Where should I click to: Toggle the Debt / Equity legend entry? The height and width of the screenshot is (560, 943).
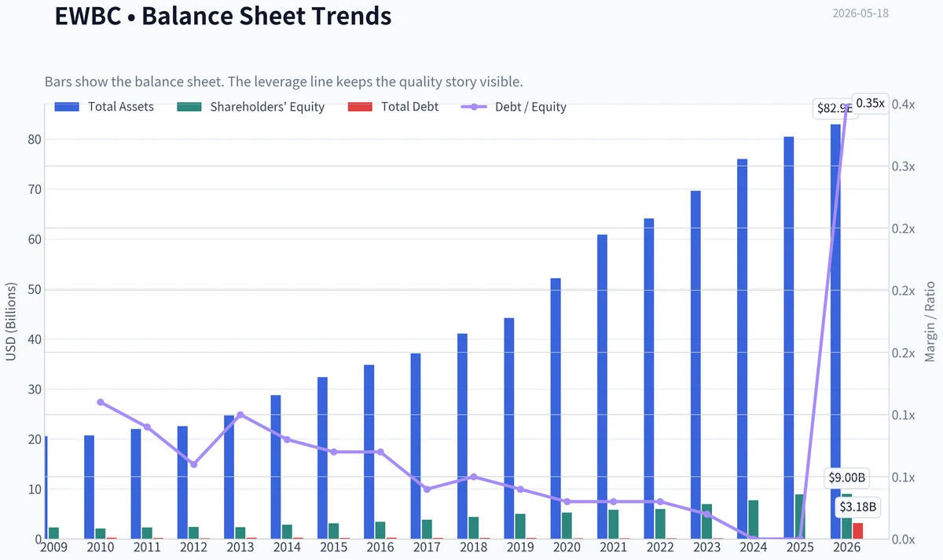pyautogui.click(x=514, y=107)
